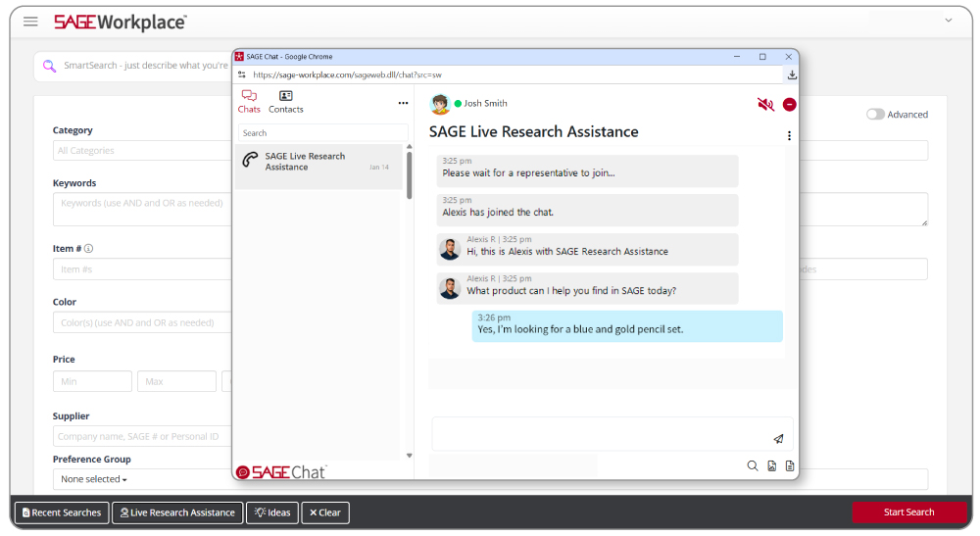
Task: Click the Chrome address bar URL
Action: 348,75
